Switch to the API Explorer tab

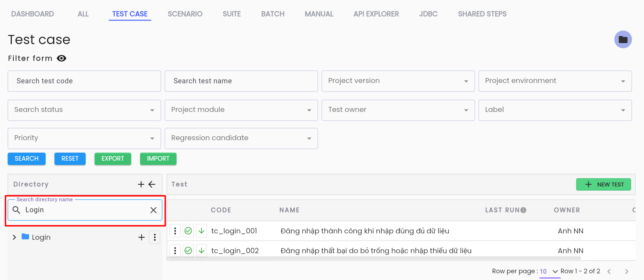[x=376, y=14]
